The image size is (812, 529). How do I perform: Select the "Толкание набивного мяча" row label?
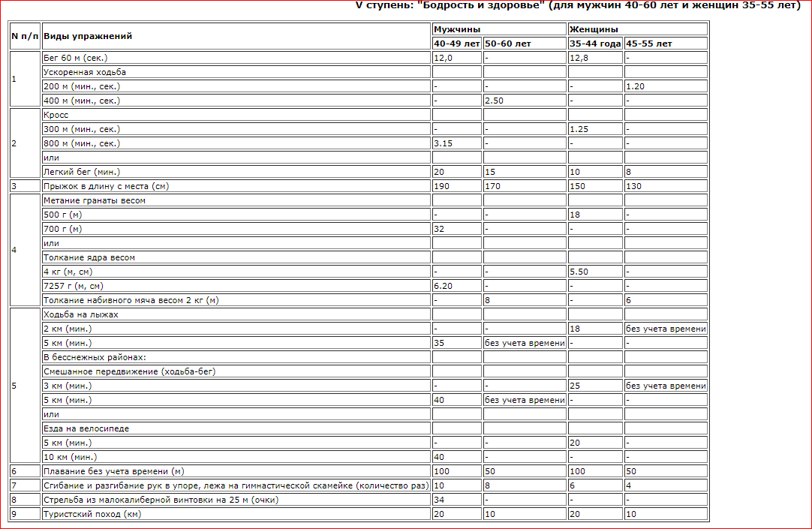(x=131, y=300)
